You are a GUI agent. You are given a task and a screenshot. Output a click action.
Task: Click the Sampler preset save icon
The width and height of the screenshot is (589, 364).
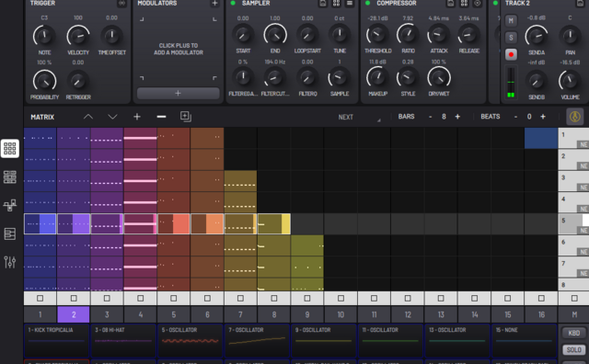coord(323,3)
